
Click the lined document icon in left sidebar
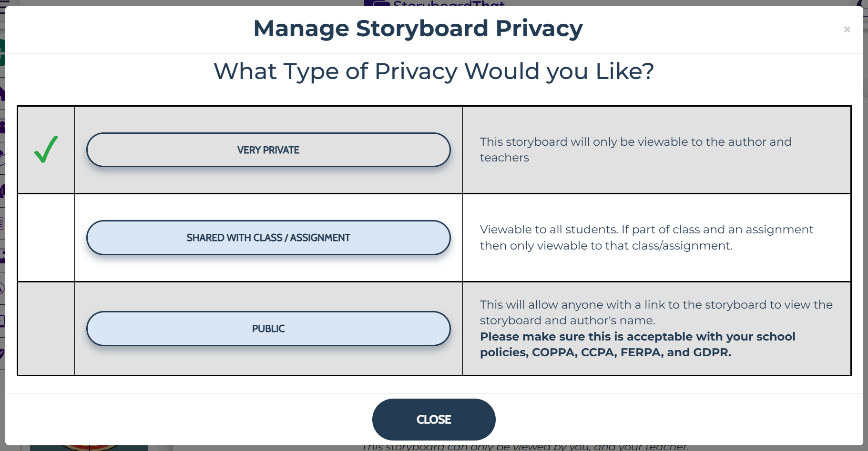pyautogui.click(x=2, y=223)
